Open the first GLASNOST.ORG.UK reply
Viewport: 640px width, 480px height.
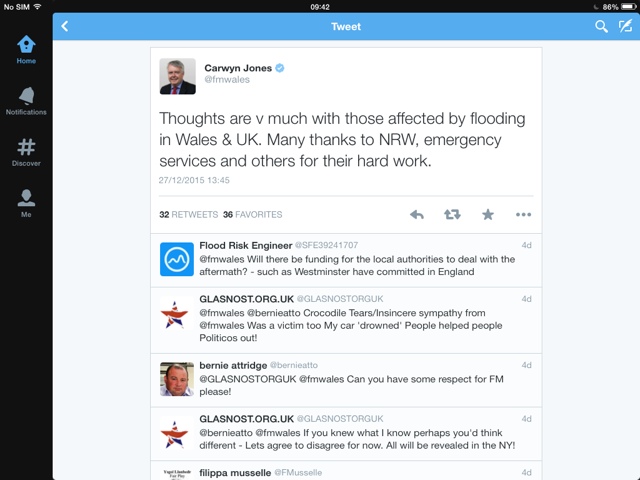(346, 320)
